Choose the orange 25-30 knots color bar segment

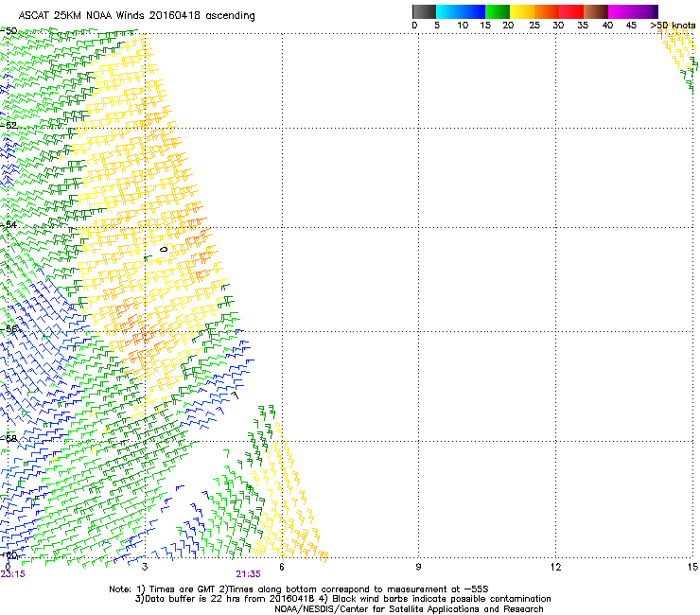(547, 11)
